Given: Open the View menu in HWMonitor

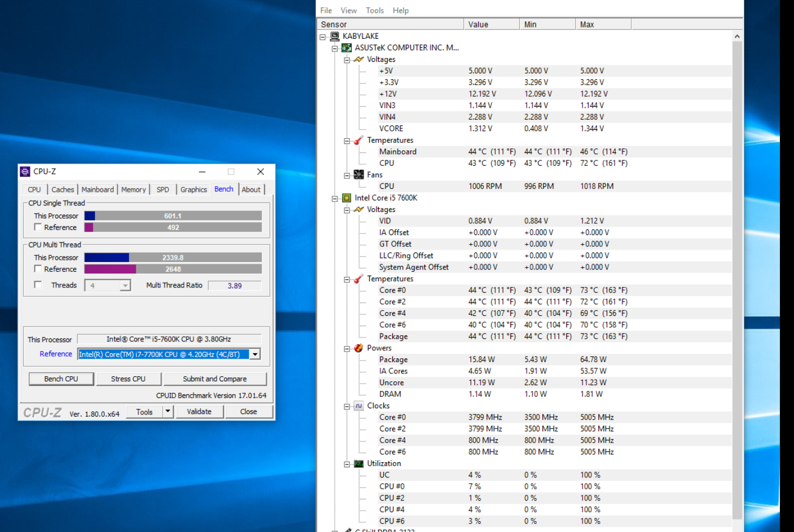Looking at the screenshot, I should click(349, 10).
